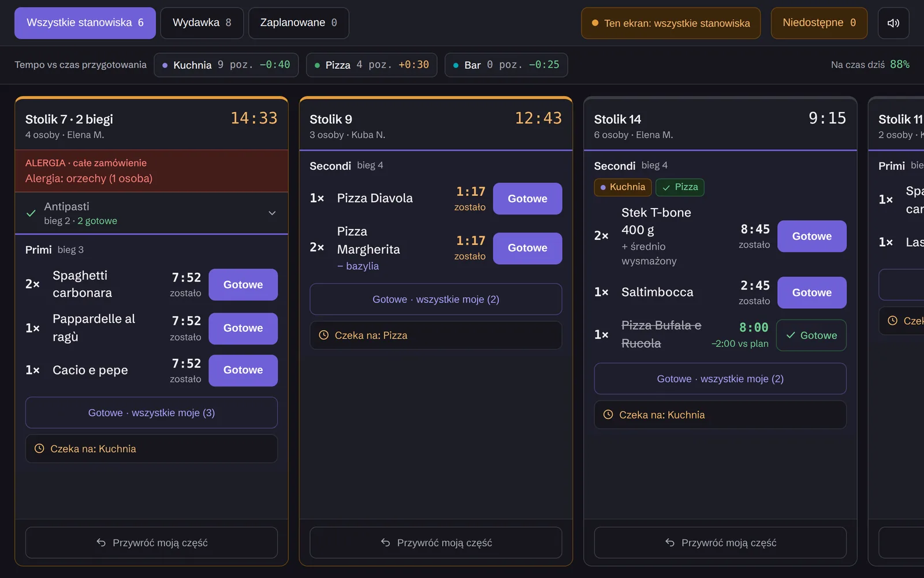This screenshot has height=578, width=924.
Task: Click Przywróć moją część on Stolik 7
Action: click(x=151, y=543)
